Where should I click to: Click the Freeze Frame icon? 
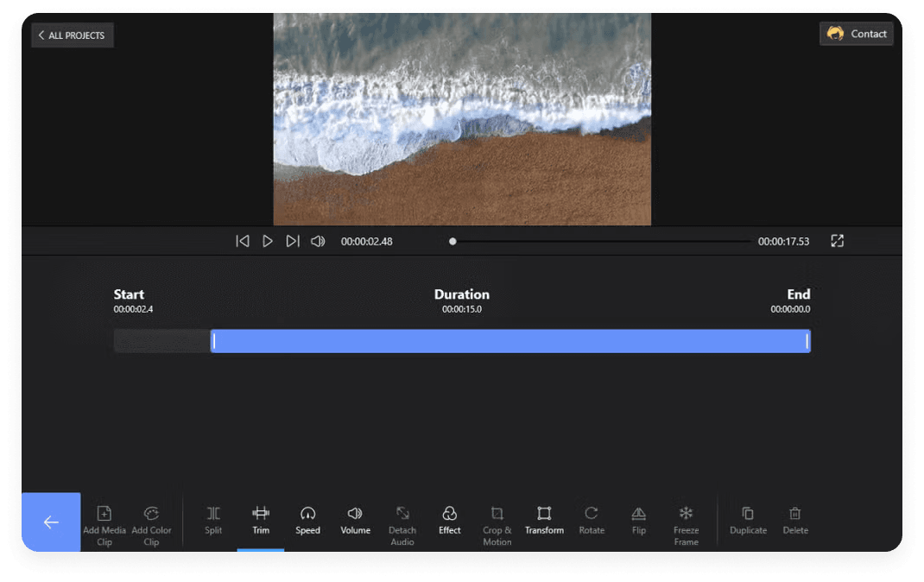click(686, 522)
